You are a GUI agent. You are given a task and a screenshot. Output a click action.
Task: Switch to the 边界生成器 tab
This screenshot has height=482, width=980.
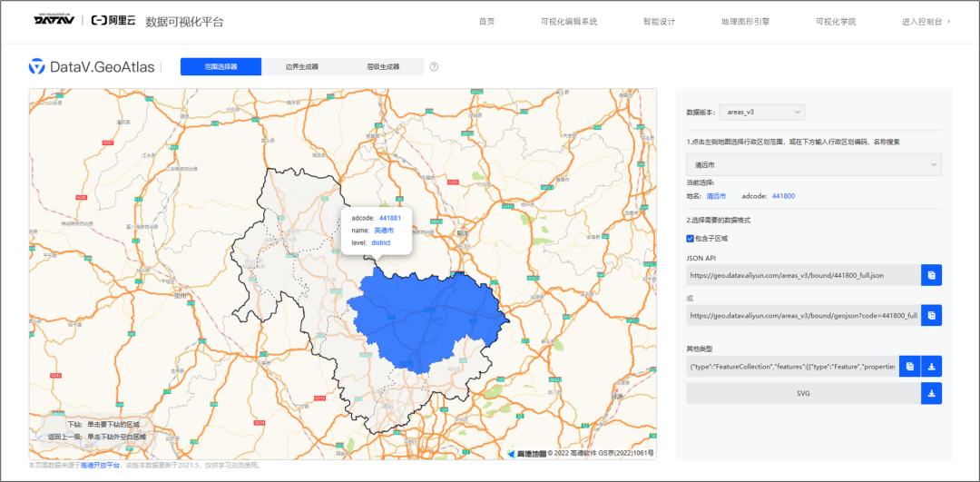click(x=302, y=66)
